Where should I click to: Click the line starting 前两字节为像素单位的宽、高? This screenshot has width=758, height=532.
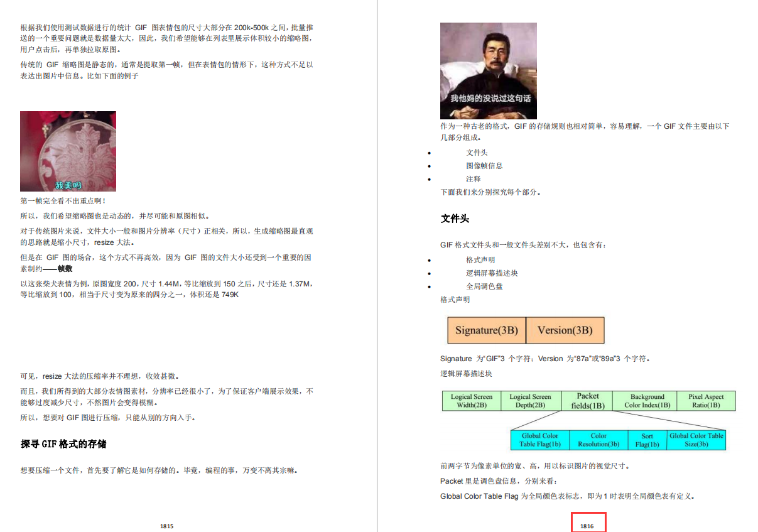534,467
